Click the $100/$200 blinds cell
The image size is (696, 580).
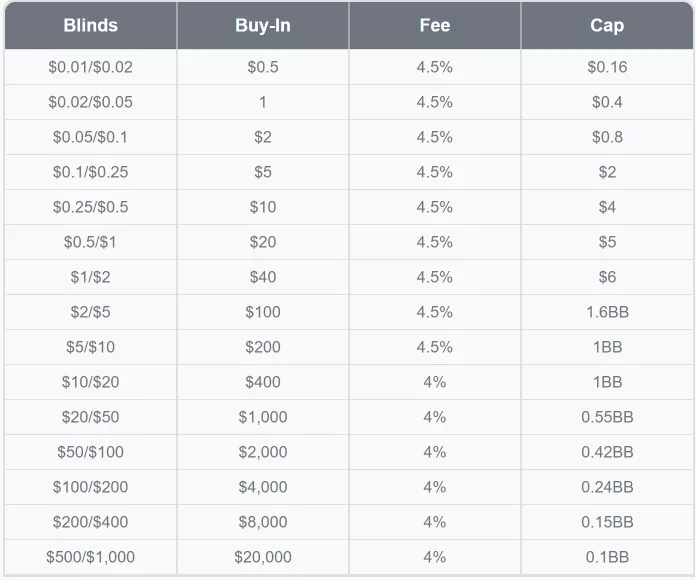(x=90, y=487)
